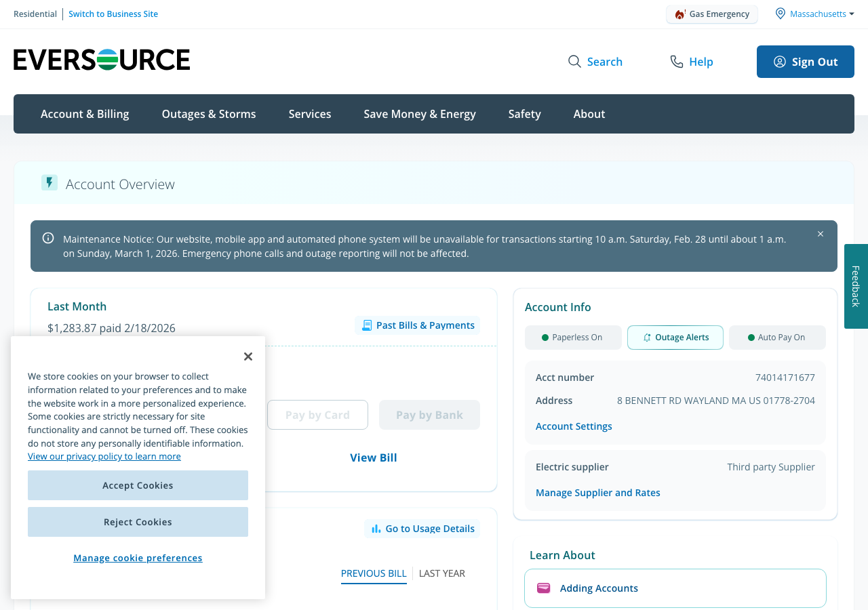The image size is (868, 610).
Task: Toggle Outage Alerts setting
Action: click(675, 338)
